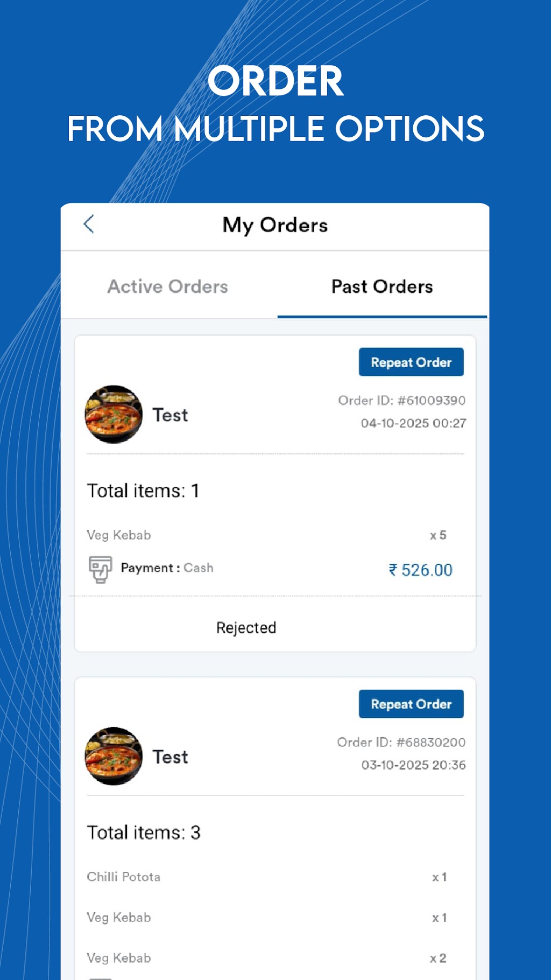Image resolution: width=551 pixels, height=980 pixels.
Task: Tap the My Orders title
Action: [x=275, y=226]
